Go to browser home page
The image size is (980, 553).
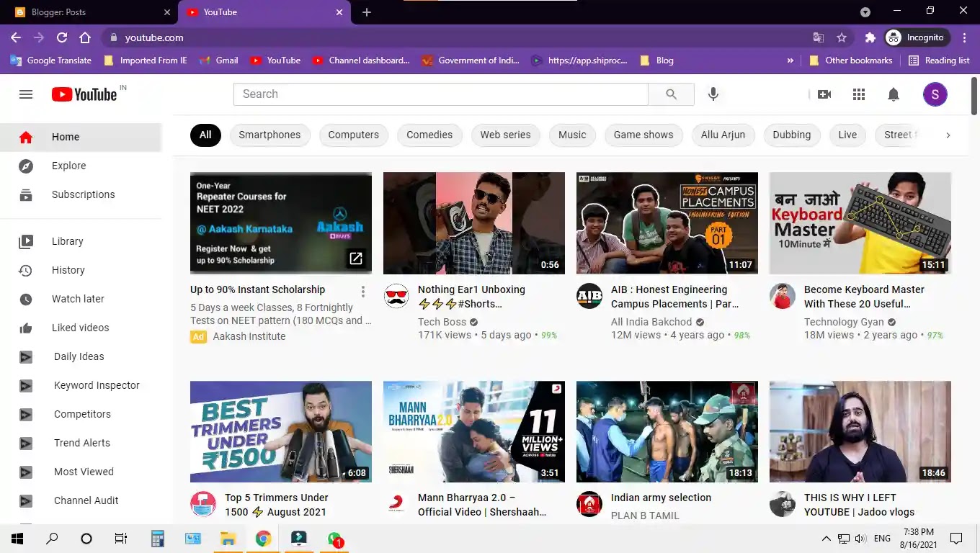tap(85, 37)
